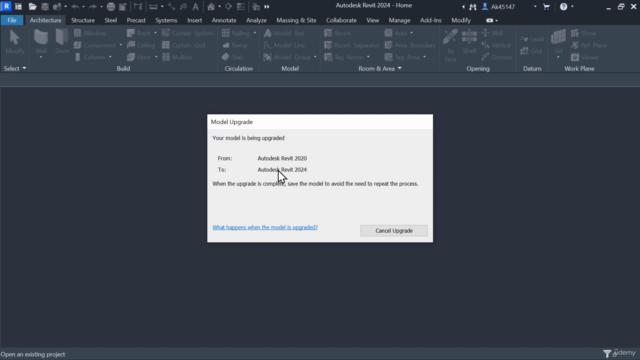Select the Area Boundary tool
This screenshot has width=640, height=360.
click(x=410, y=45)
